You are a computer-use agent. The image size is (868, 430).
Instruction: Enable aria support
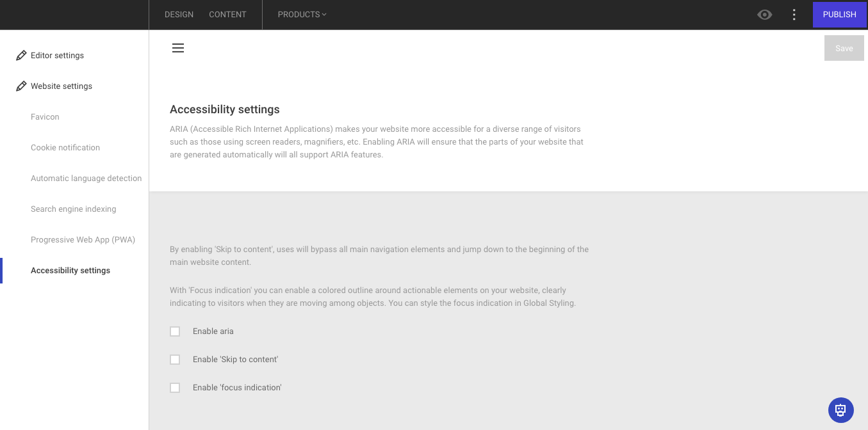point(175,331)
